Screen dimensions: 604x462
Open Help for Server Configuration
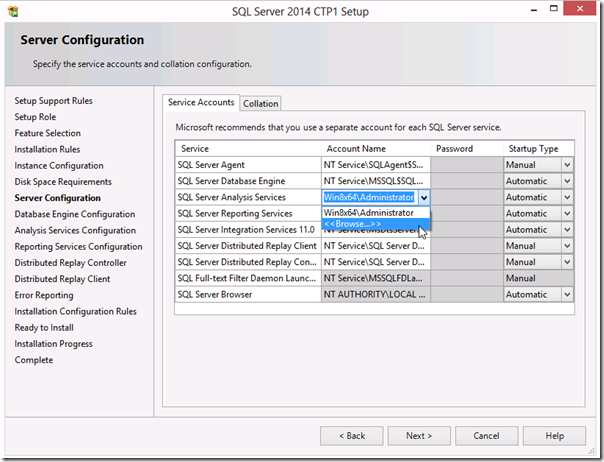[554, 436]
